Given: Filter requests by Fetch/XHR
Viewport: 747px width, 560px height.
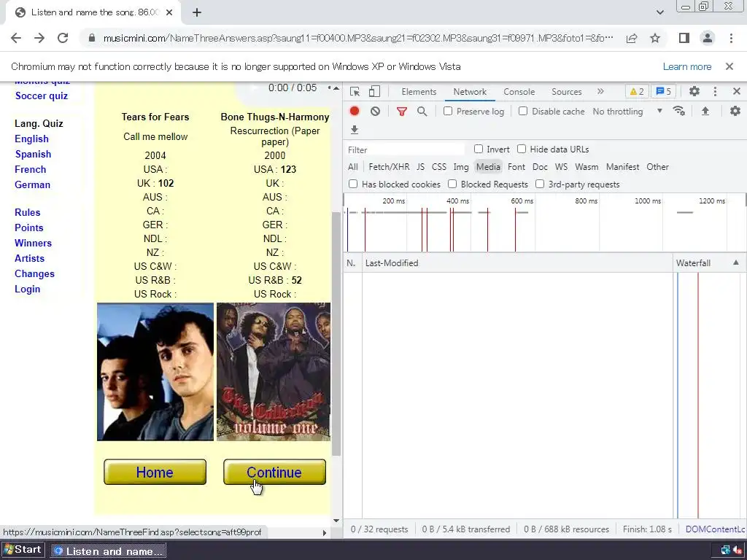Looking at the screenshot, I should pyautogui.click(x=389, y=167).
